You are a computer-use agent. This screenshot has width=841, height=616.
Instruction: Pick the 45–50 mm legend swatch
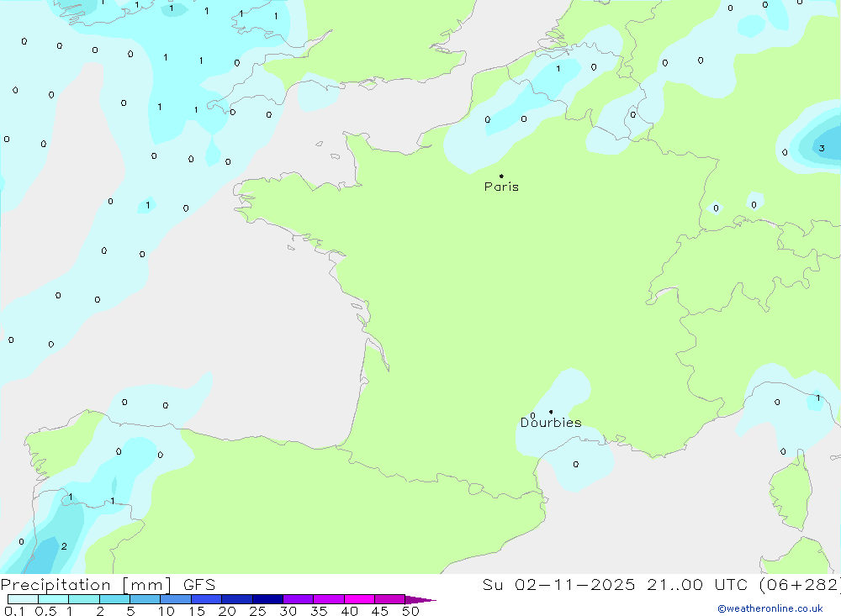(x=390, y=599)
